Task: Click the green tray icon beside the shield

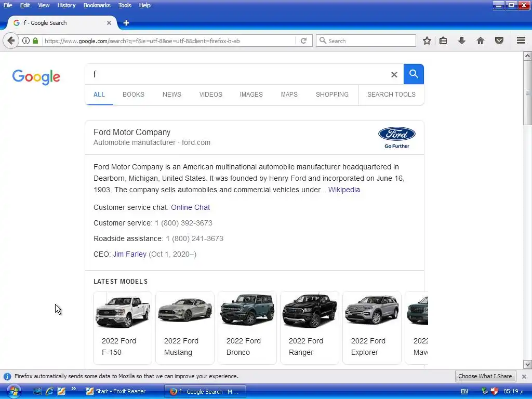Action: (485, 391)
